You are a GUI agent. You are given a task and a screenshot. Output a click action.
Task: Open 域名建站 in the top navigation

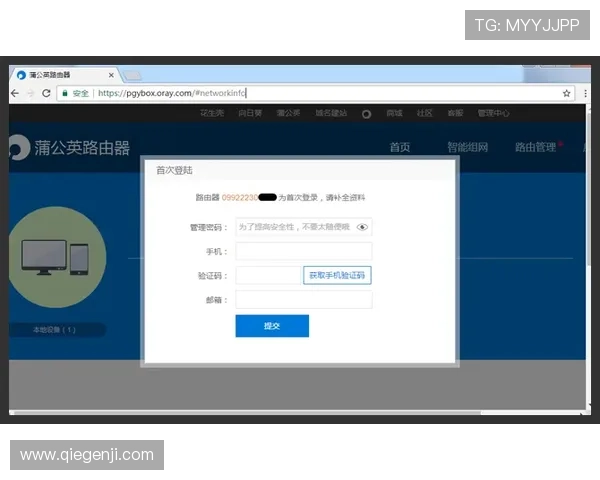pyautogui.click(x=331, y=113)
